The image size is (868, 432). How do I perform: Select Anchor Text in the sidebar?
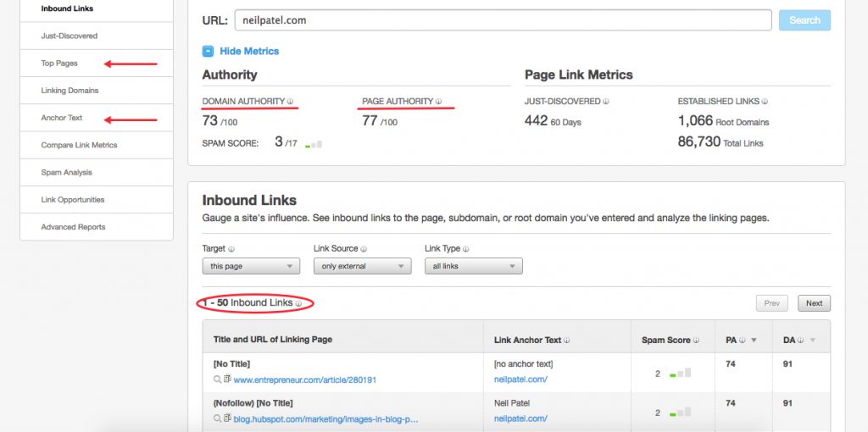click(x=61, y=118)
